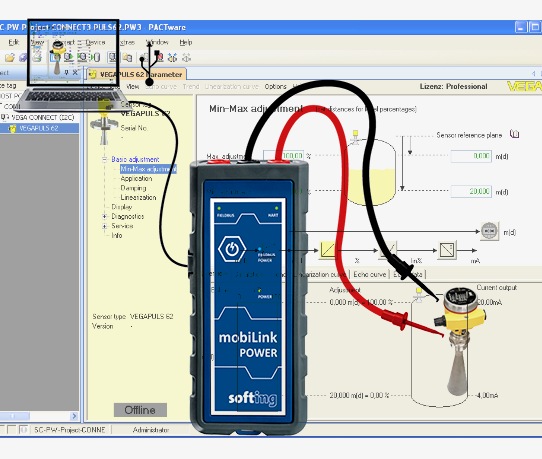Open the Help menu
This screenshot has height=459, width=542.
click(x=186, y=42)
